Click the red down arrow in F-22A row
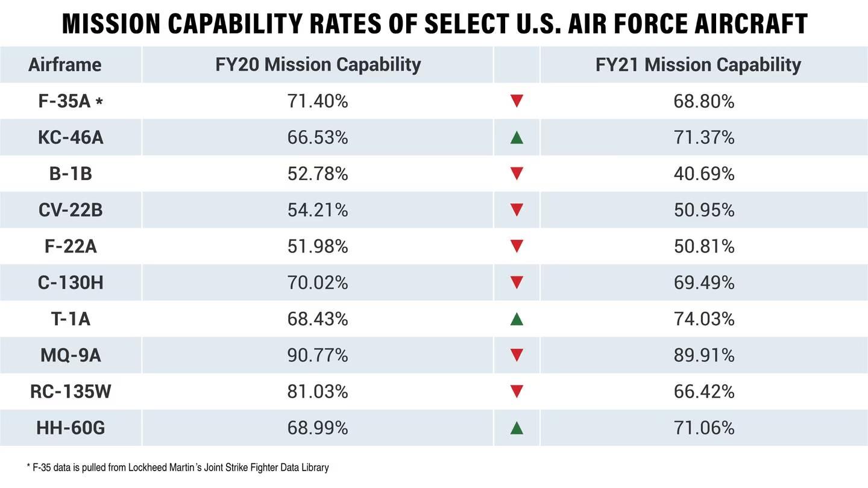This screenshot has height=488, width=868. pyautogui.click(x=516, y=246)
